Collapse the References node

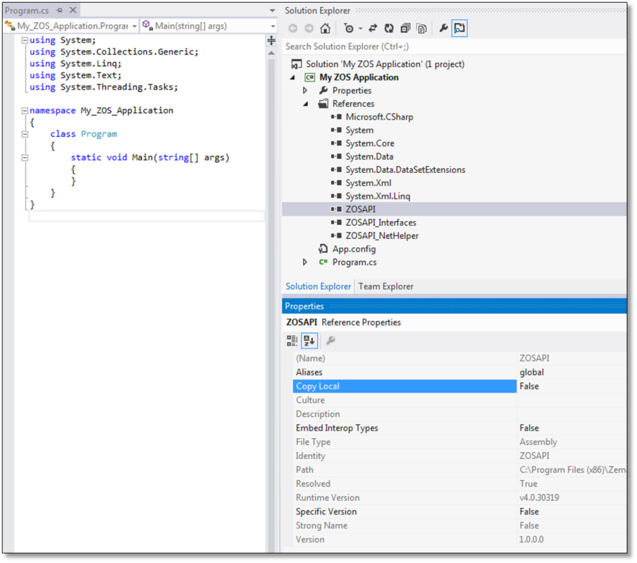point(306,104)
